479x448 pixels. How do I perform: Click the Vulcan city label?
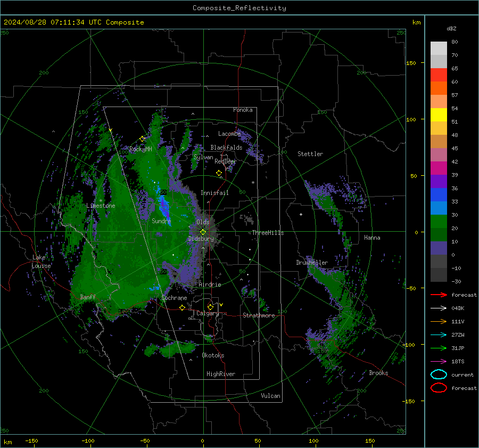tap(271, 396)
